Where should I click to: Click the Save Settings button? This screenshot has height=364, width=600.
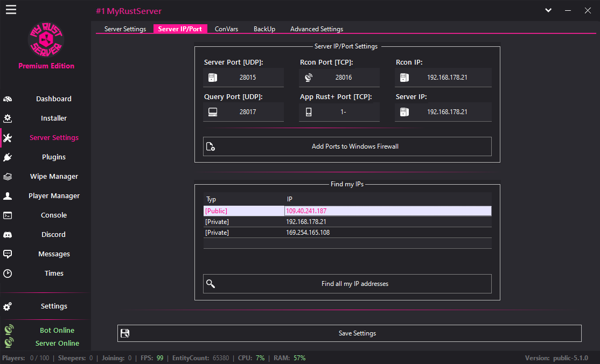350,333
